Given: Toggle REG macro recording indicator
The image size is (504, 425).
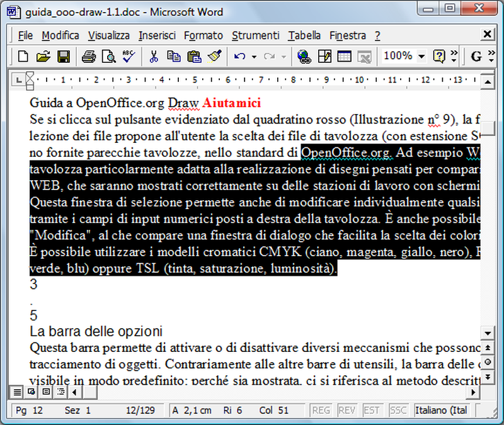Looking at the screenshot, I should pyautogui.click(x=321, y=411).
